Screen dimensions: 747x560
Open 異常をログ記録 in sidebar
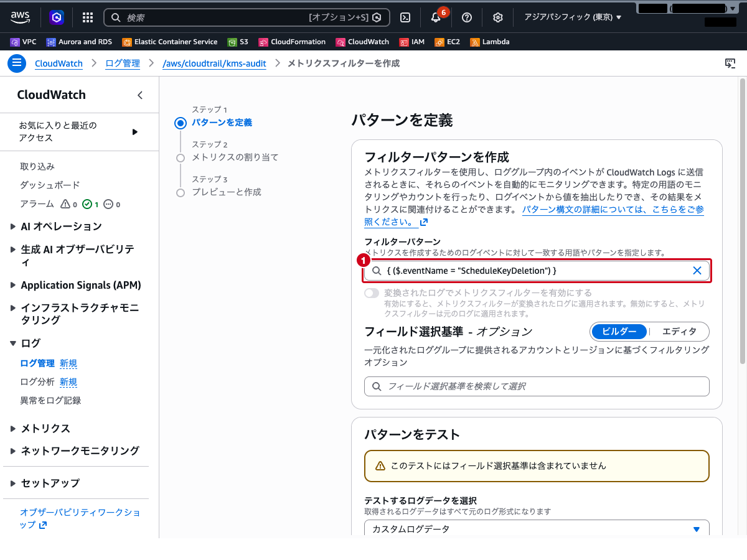pyautogui.click(x=50, y=401)
